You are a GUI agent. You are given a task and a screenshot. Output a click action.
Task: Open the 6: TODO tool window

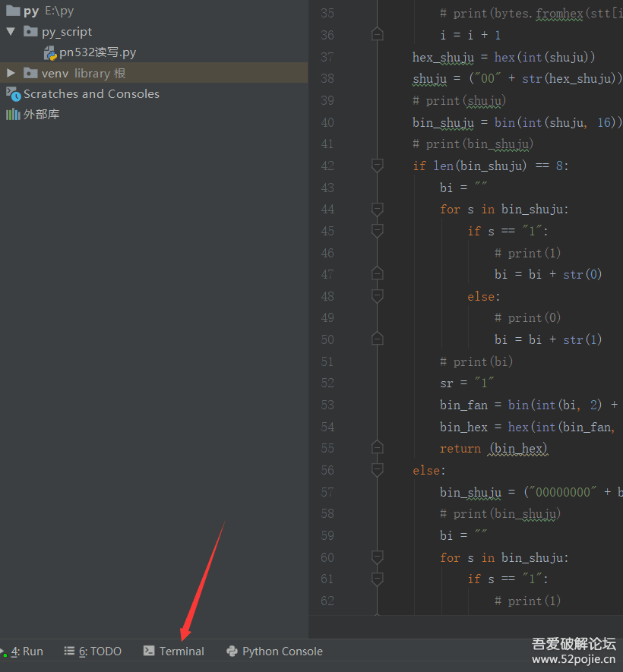pos(93,651)
